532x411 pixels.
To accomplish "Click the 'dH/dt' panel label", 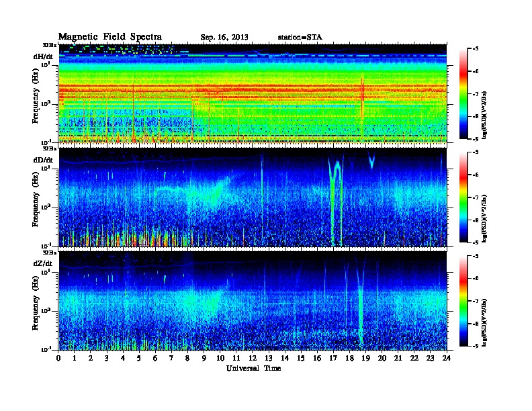I will [43, 56].
